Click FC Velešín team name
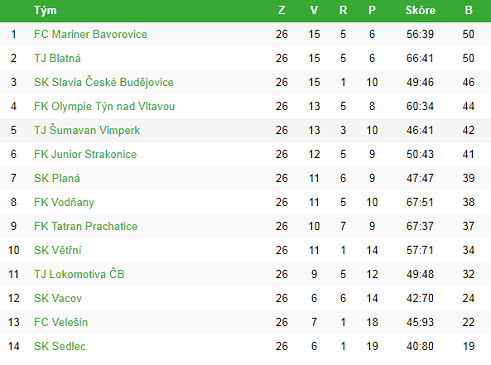 (x=61, y=322)
